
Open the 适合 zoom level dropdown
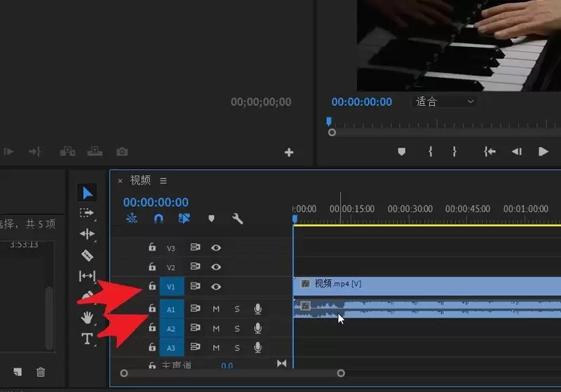(444, 102)
